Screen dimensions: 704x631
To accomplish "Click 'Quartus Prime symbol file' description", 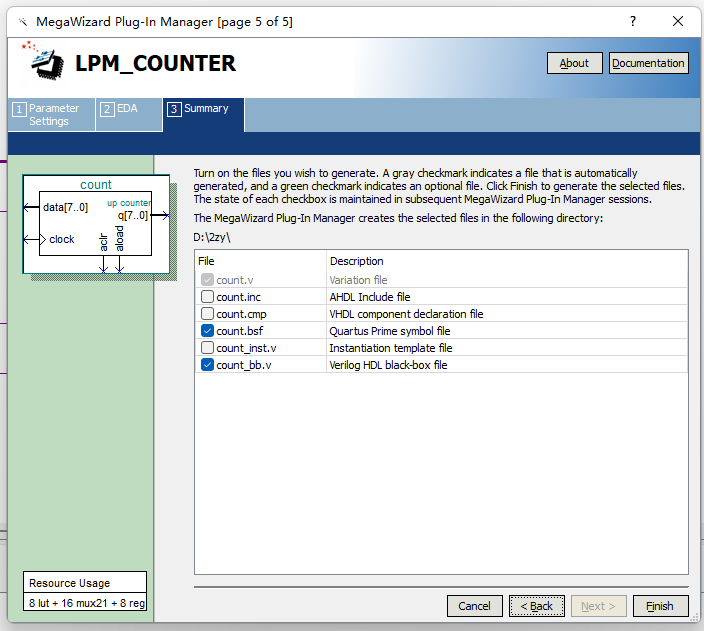I will coord(390,331).
